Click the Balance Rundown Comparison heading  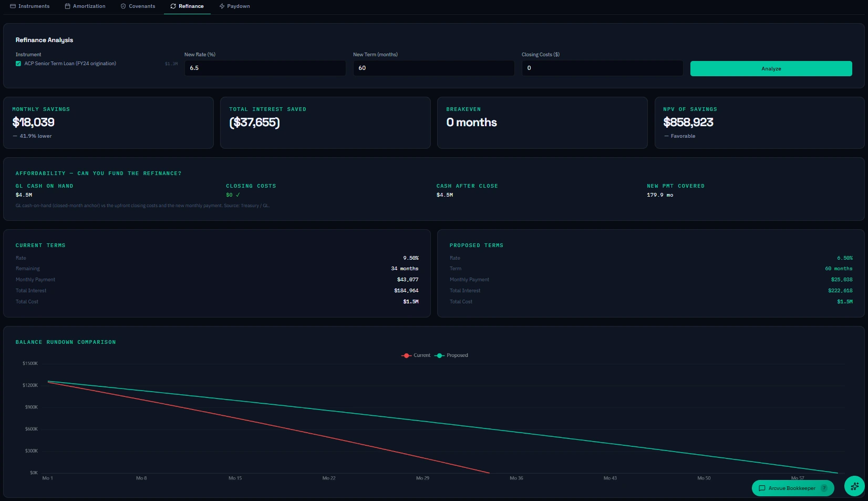[x=66, y=342]
